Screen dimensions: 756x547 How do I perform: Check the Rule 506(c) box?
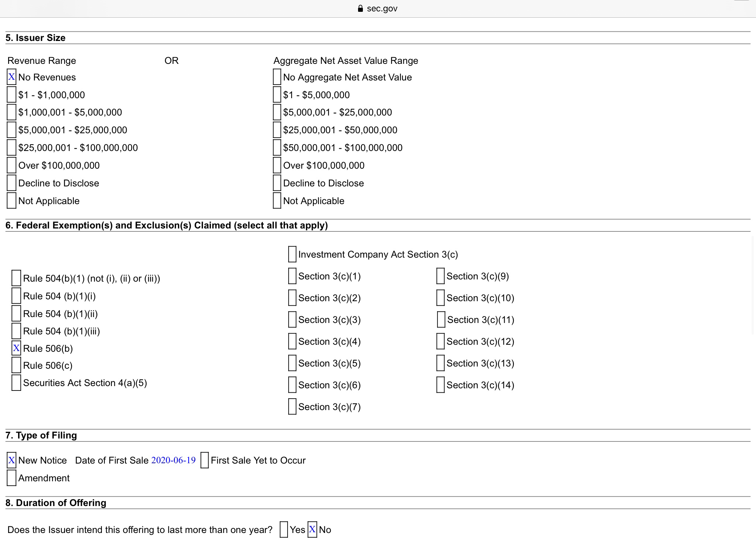pyautogui.click(x=16, y=365)
